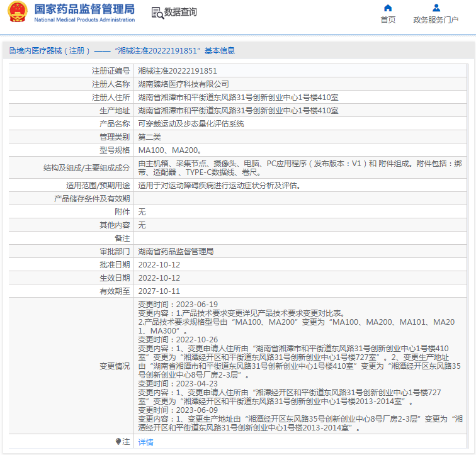Click 生效日期 value 2022-10-12
Screen dimensions: 476x455
click(x=159, y=278)
